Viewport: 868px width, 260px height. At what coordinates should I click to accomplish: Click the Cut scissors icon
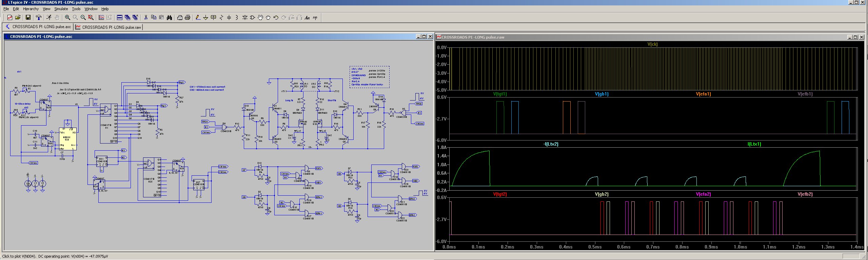tap(146, 18)
